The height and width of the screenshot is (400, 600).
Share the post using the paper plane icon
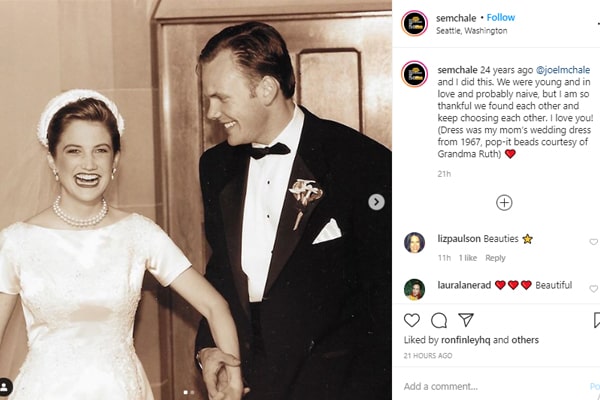tap(466, 320)
